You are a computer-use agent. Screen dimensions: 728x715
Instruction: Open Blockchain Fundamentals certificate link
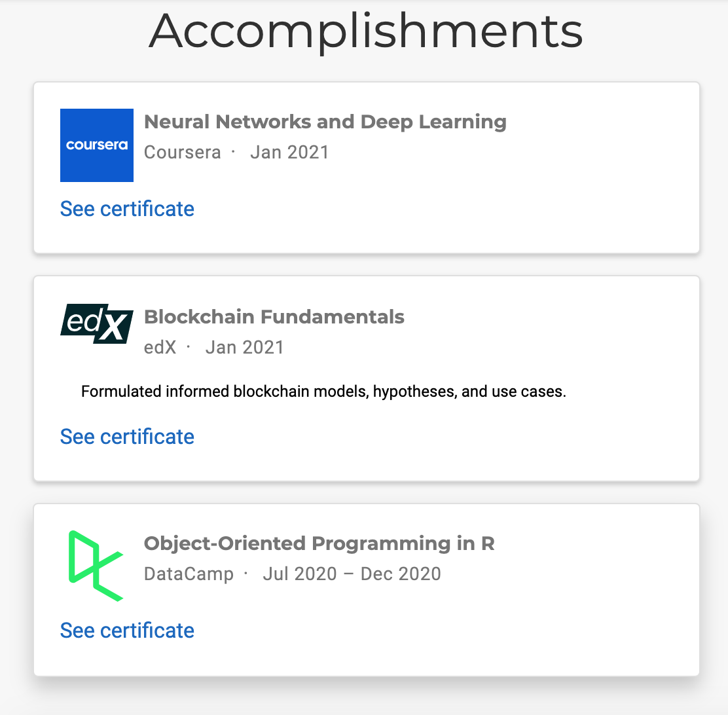[127, 437]
